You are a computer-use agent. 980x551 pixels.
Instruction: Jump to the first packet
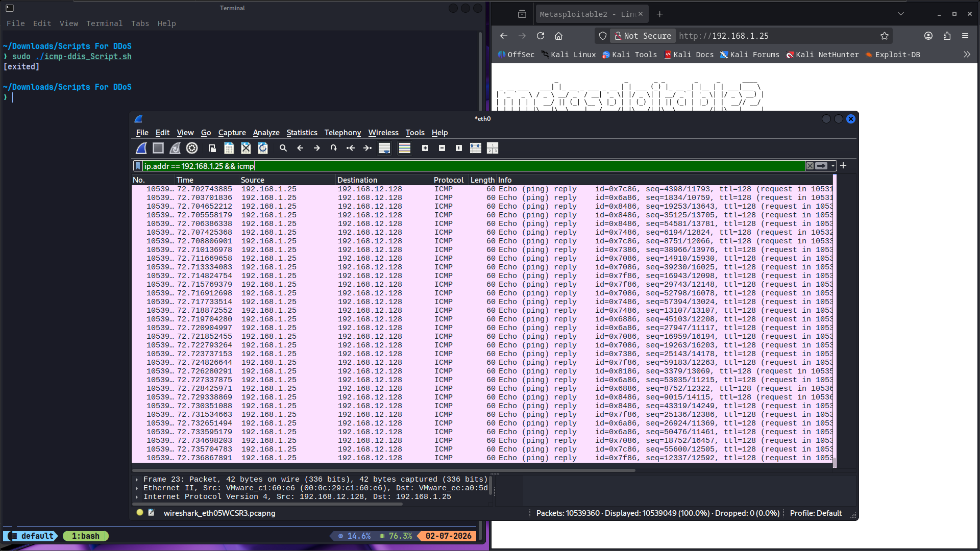pyautogui.click(x=351, y=148)
